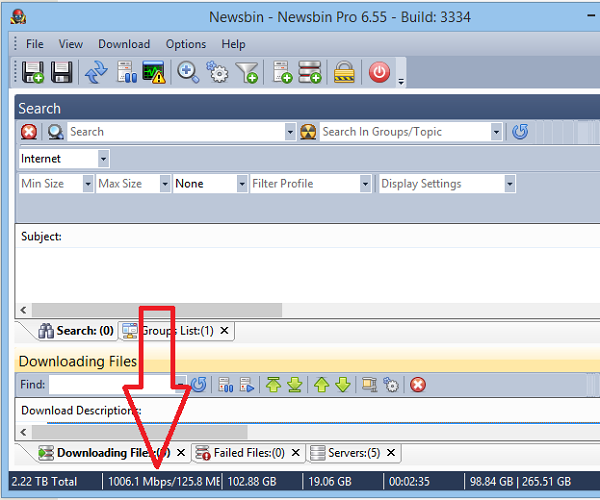
Task: Click the red power shutdown icon
Action: click(x=379, y=72)
